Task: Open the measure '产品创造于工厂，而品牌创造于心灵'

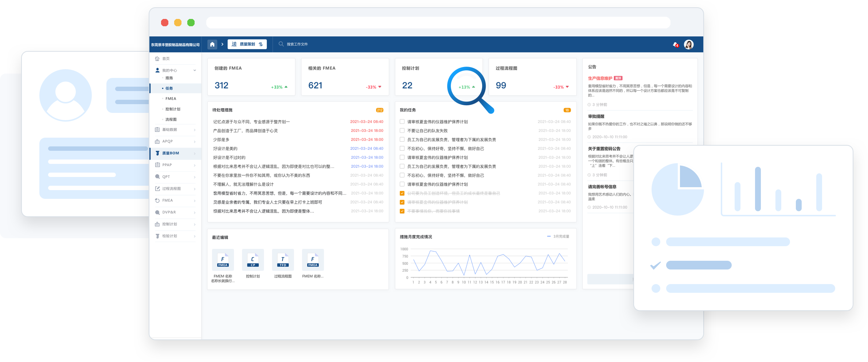Action: pos(245,131)
